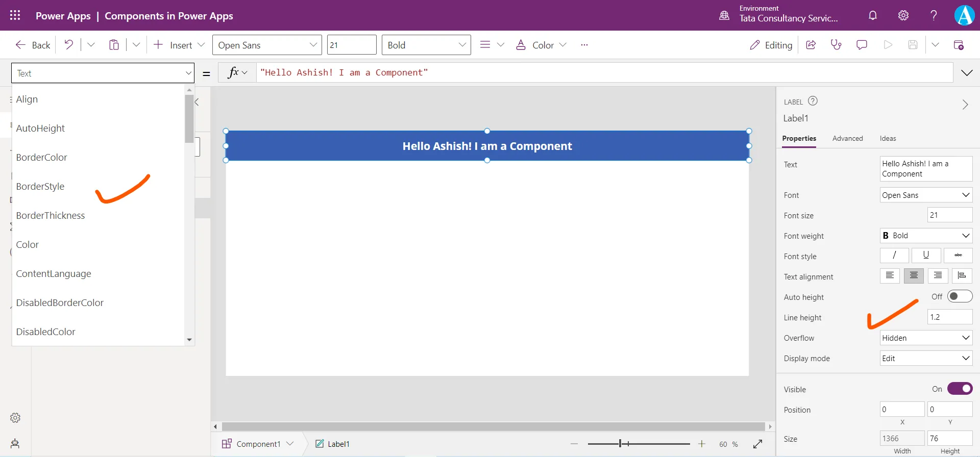Viewport: 980px width, 457px height.
Task: Open the undo options dropdown arrow
Action: [91, 45]
